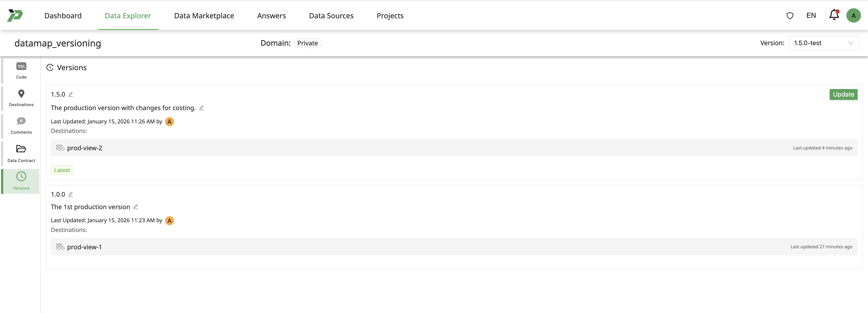Click the Private domain tag
Image resolution: width=868 pixels, height=313 pixels.
[x=307, y=43]
